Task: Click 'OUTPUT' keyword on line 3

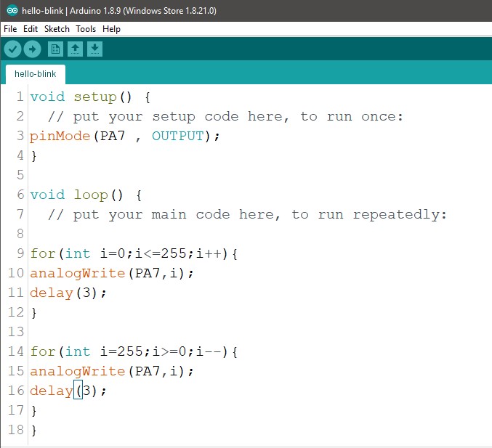Action: pos(177,136)
